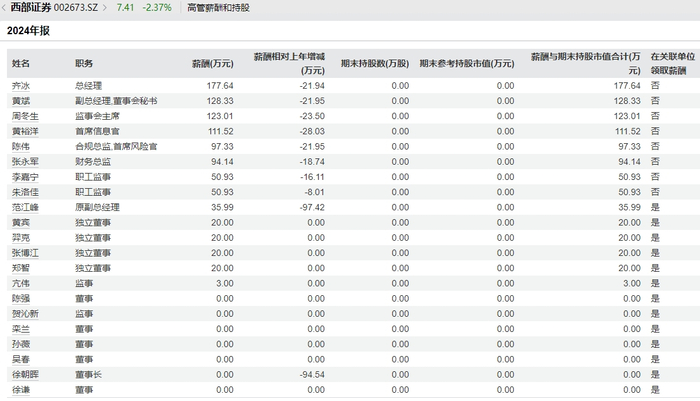Select the 副总经理,董事会秘书 job title cell
This screenshot has width=700, height=401.
click(x=116, y=101)
